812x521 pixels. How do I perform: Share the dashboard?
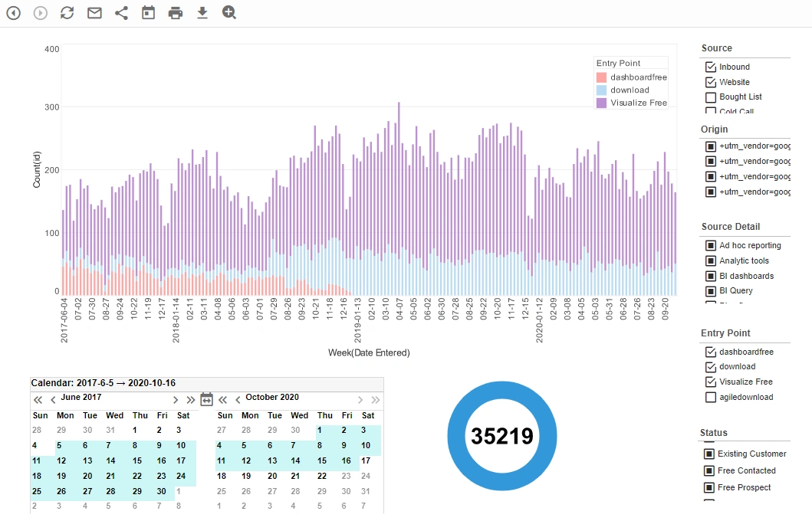pos(121,12)
